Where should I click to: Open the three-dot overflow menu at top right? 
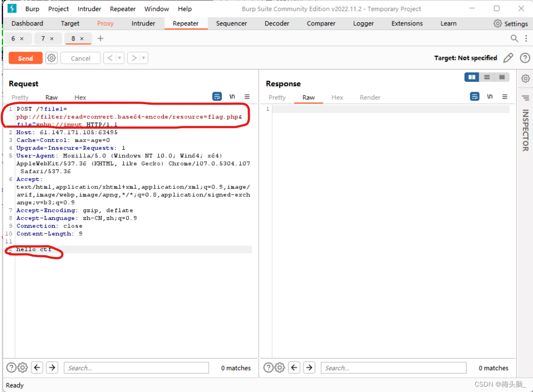pyautogui.click(x=526, y=39)
